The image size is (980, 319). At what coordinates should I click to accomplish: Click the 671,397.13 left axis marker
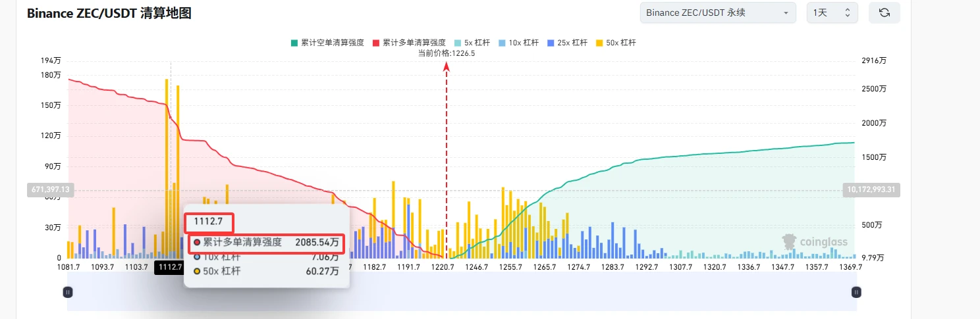click(51, 190)
